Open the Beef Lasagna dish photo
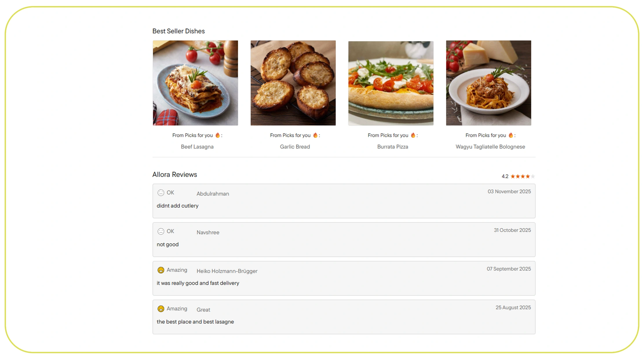 coord(195,83)
